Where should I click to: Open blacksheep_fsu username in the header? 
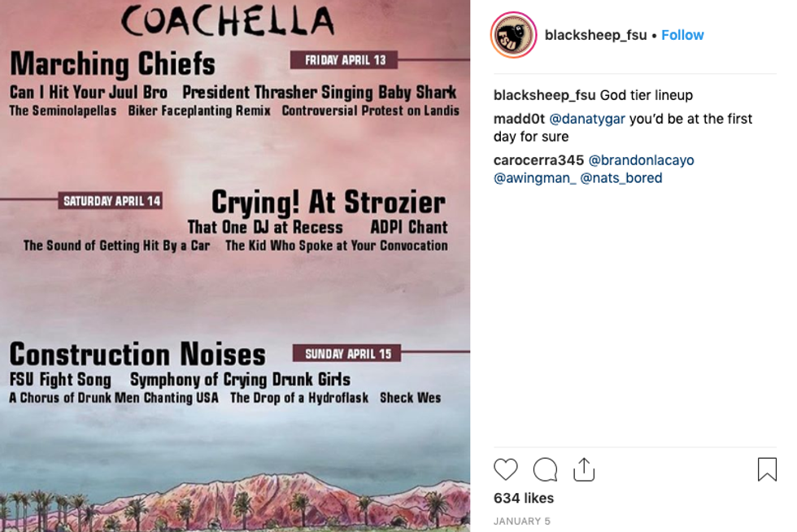pos(595,35)
